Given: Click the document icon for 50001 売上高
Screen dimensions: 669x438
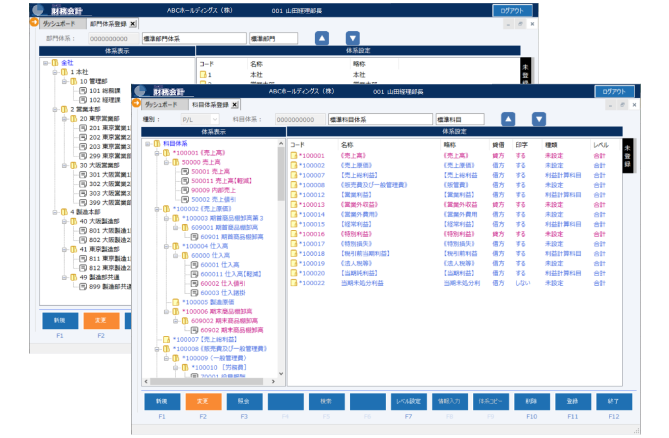Looking at the screenshot, I should pyautogui.click(x=183, y=171).
